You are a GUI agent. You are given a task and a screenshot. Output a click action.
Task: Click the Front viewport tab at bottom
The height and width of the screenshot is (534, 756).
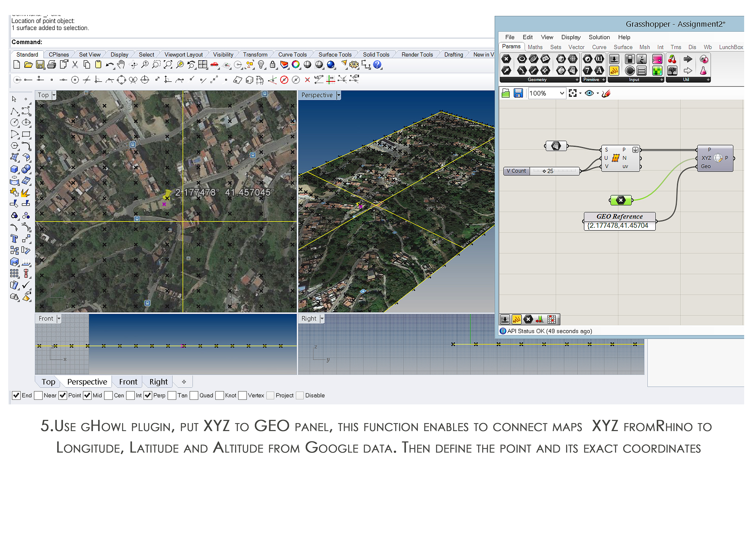tap(128, 382)
